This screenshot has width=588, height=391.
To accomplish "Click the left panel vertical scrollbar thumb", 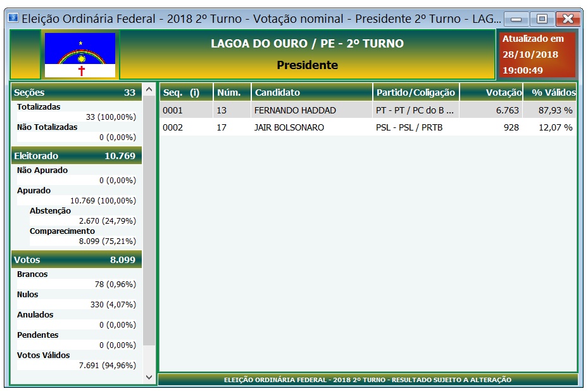I will pos(149,221).
